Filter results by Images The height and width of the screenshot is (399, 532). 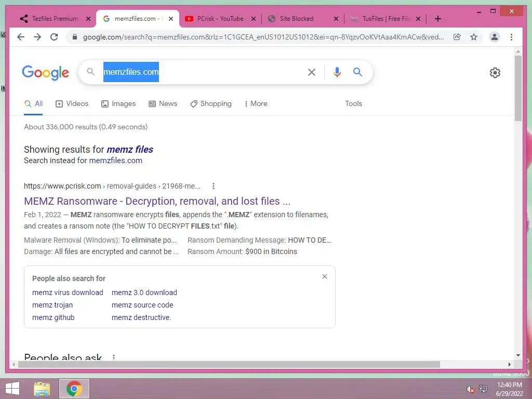click(x=118, y=104)
